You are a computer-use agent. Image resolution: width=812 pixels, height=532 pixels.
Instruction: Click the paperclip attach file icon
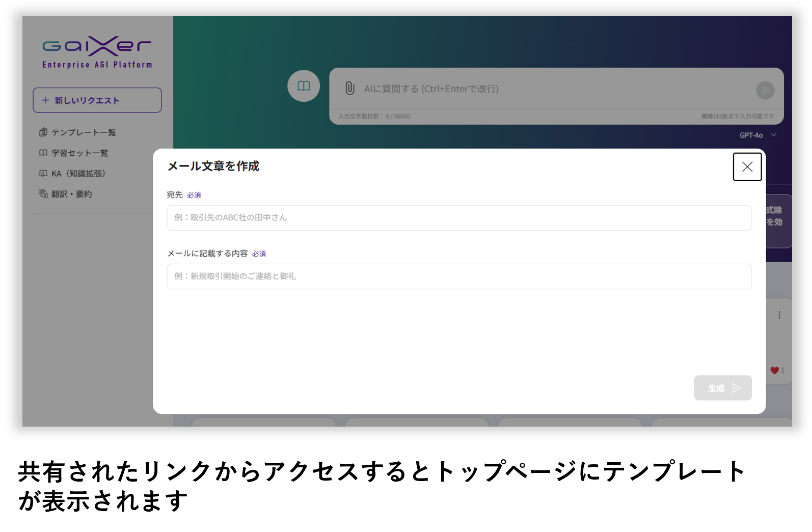(x=350, y=89)
